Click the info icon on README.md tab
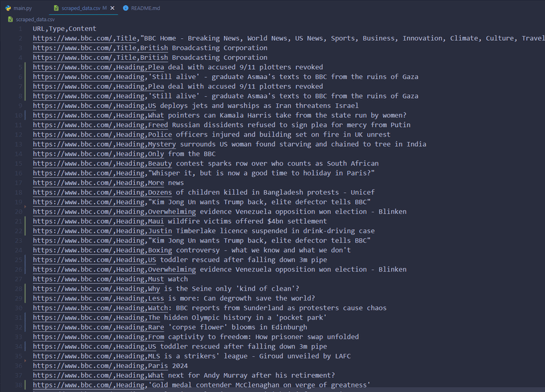This screenshot has width=545, height=392. (x=126, y=8)
